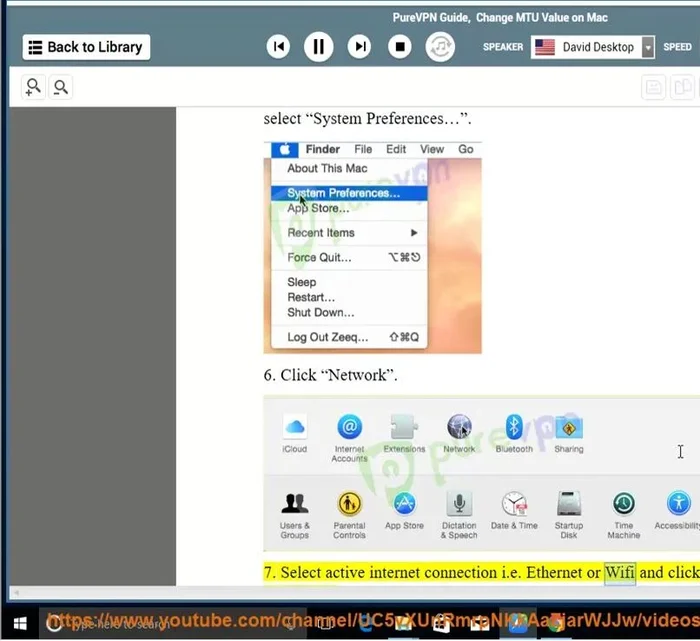Click the zoom out magnifier icon
Screen dimensions: 700x641
61,88
